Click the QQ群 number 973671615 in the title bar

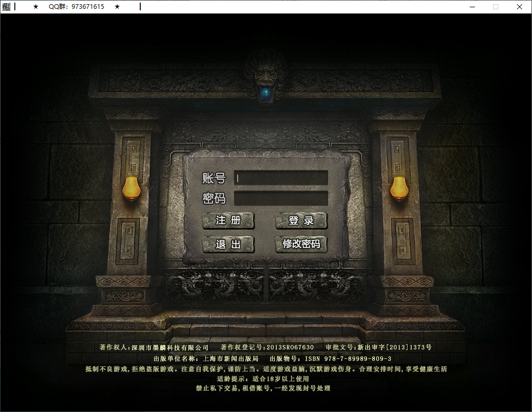tap(77, 7)
